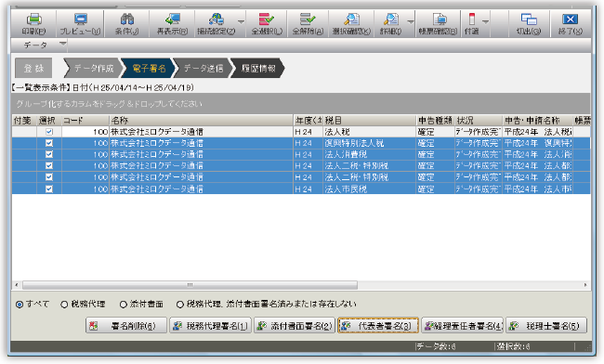Select the 電子署名 step
The width and height of the screenshot is (604, 364).
coord(149,69)
